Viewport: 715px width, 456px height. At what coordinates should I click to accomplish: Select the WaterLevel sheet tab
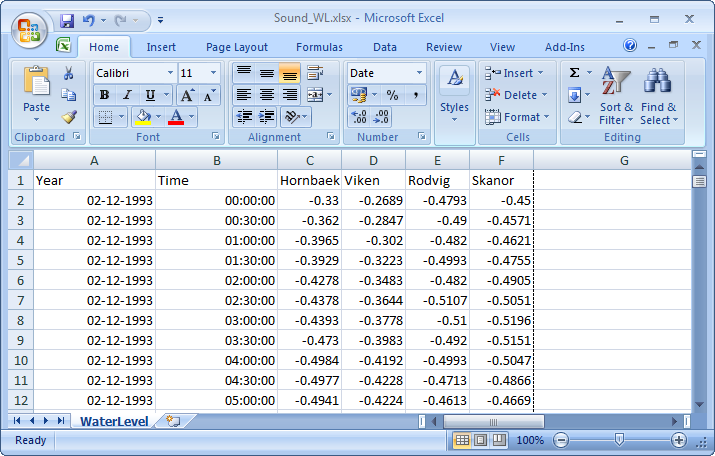coord(114,421)
